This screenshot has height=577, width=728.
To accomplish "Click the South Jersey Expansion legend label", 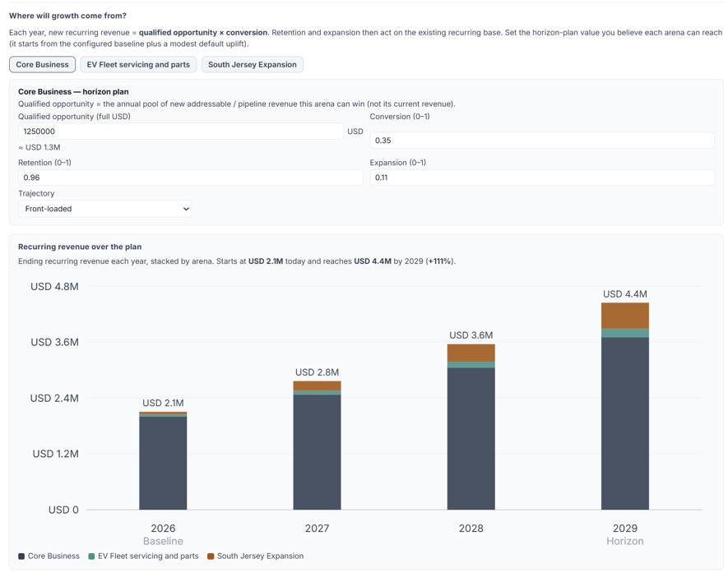I will [x=260, y=556].
